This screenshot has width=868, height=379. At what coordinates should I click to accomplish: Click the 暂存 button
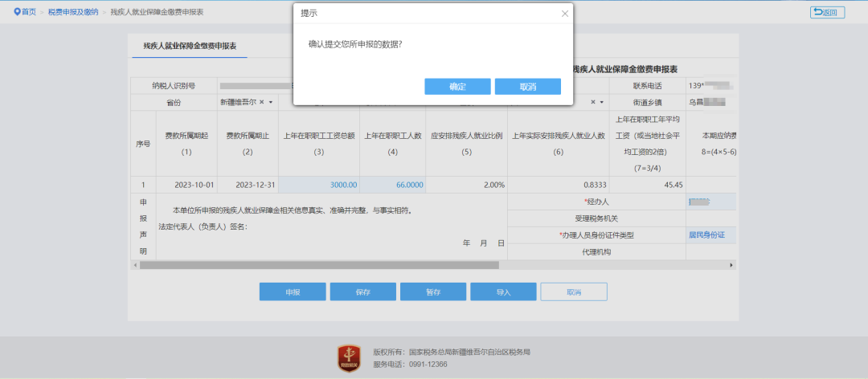(433, 291)
